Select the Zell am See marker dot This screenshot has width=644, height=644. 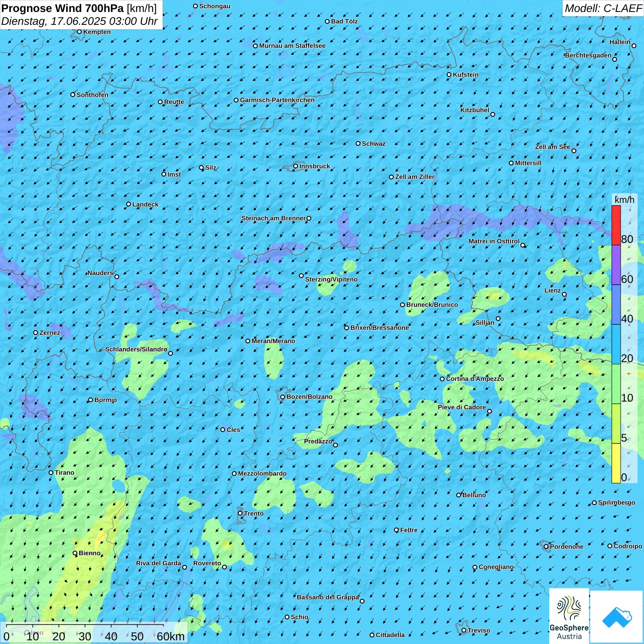(574, 150)
